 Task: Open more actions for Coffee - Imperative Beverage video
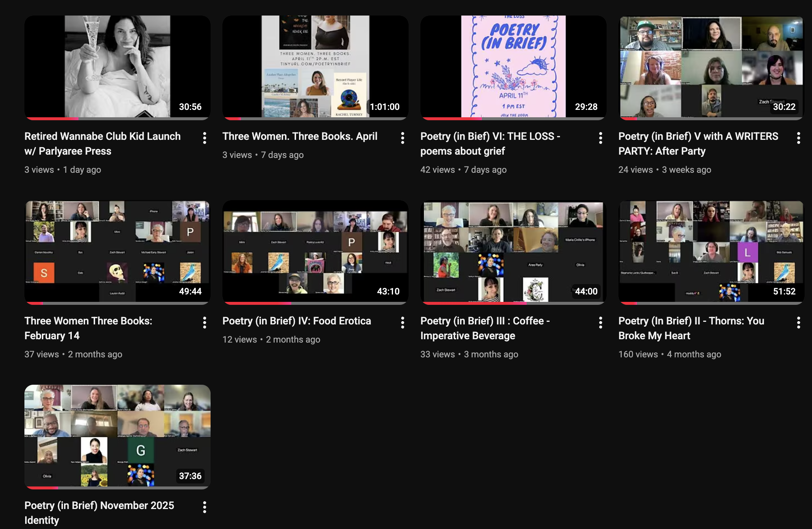600,323
